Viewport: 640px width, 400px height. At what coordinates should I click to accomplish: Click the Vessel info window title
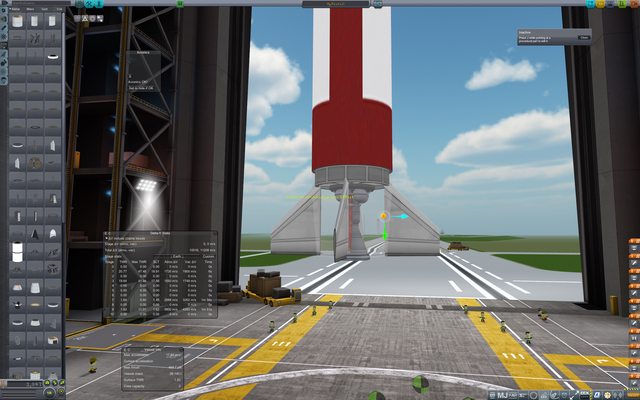[x=151, y=350]
